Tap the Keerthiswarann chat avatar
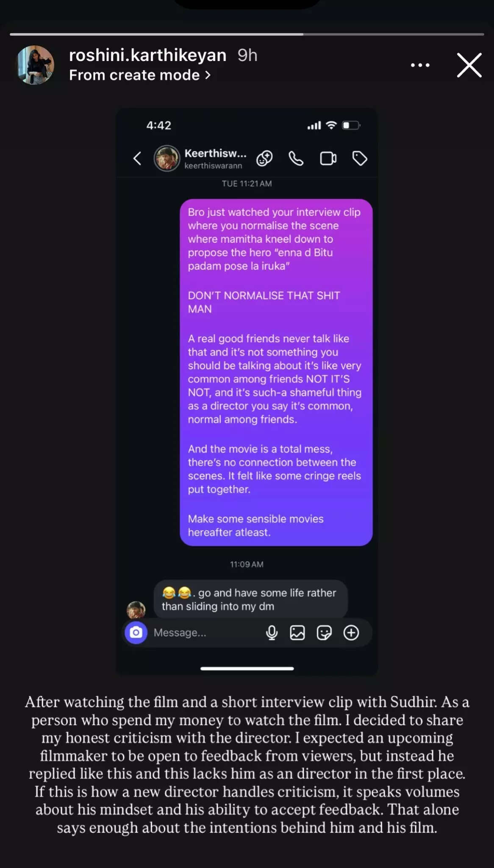 click(167, 159)
